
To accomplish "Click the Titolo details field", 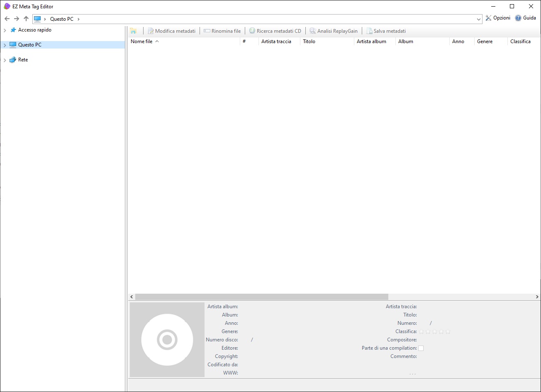I will [478, 315].
